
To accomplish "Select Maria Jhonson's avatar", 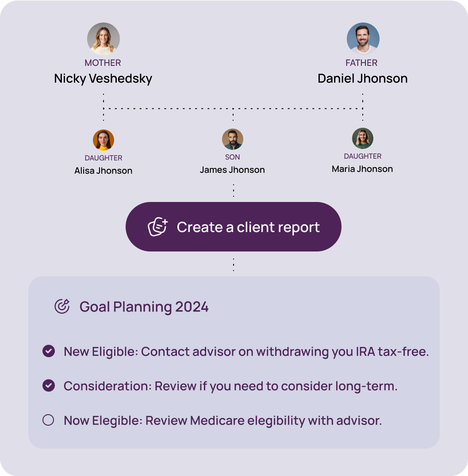I will [x=363, y=138].
